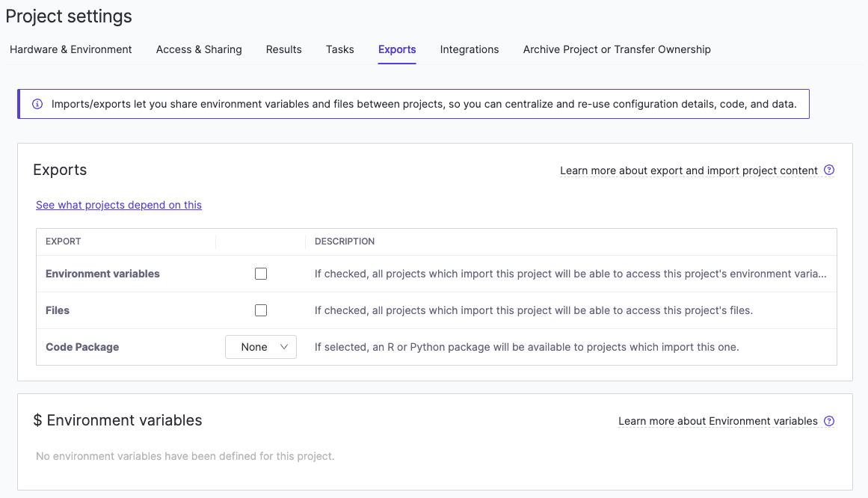Open Learn more about export and import link
The width and height of the screenshot is (868, 498).
[689, 170]
